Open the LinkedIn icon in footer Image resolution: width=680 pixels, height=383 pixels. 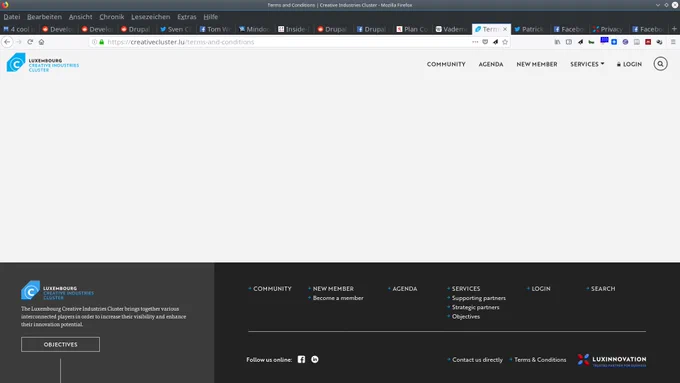(315, 359)
